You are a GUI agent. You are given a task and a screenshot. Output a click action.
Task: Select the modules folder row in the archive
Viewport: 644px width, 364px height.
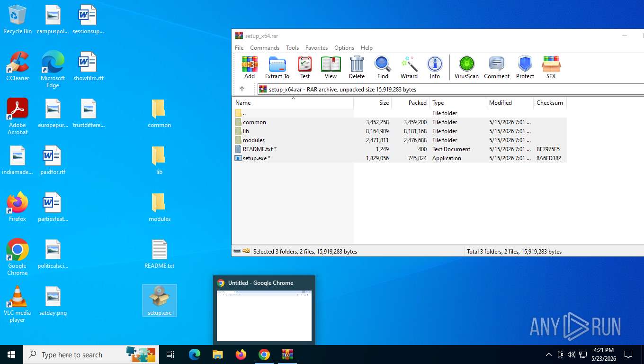(x=400, y=140)
